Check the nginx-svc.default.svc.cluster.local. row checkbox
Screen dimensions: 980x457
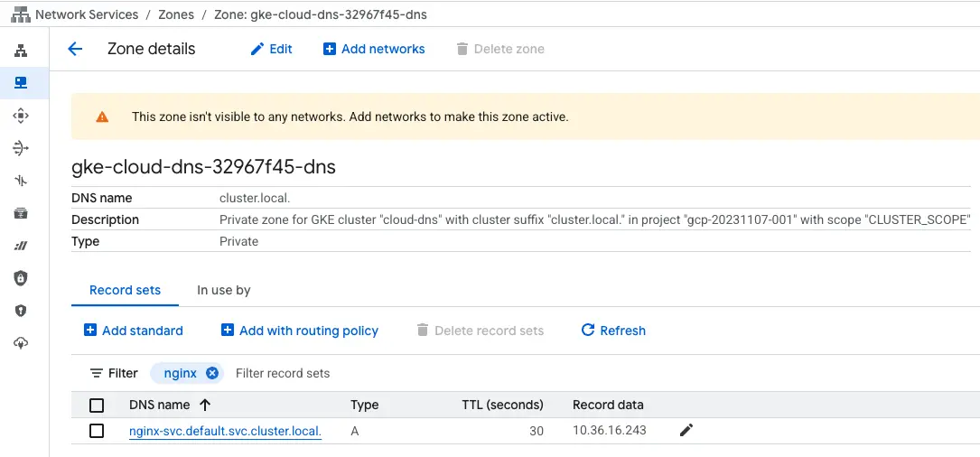pyautogui.click(x=97, y=431)
